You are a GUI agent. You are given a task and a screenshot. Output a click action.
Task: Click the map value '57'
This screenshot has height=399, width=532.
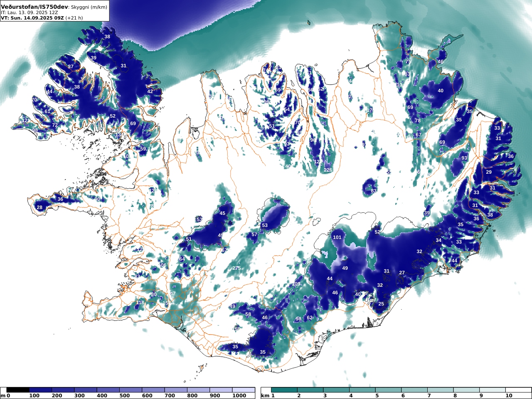[254, 235]
